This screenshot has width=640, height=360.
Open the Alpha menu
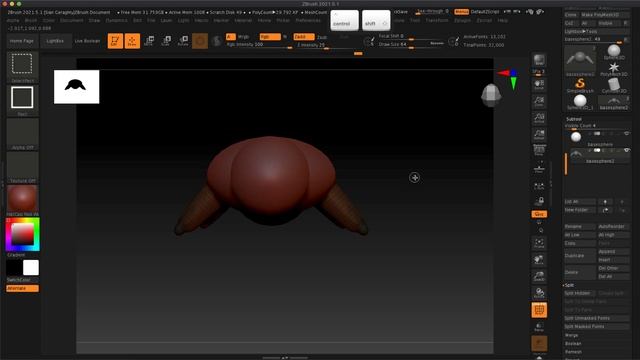click(13, 20)
